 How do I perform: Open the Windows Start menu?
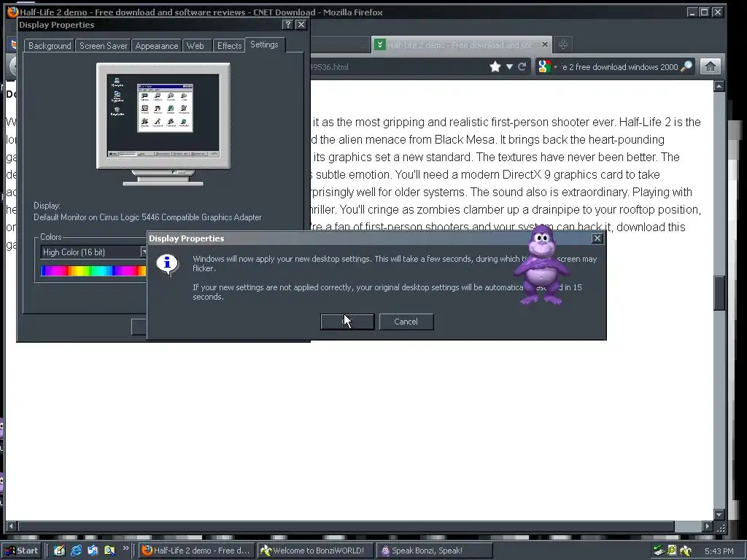pos(23,551)
